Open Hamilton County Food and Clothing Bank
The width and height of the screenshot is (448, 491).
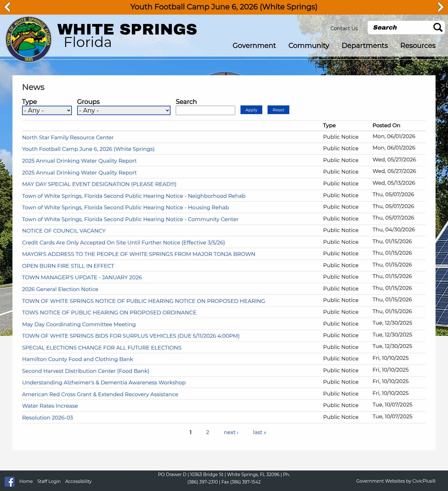click(x=77, y=359)
